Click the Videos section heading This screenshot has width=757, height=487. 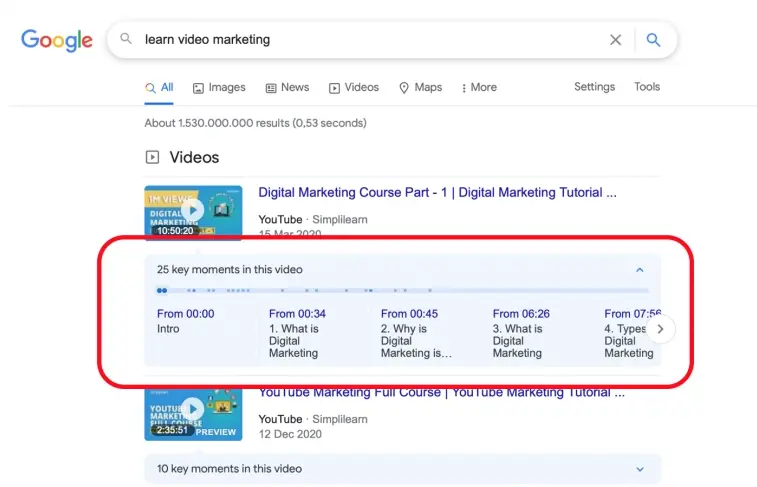coord(194,157)
